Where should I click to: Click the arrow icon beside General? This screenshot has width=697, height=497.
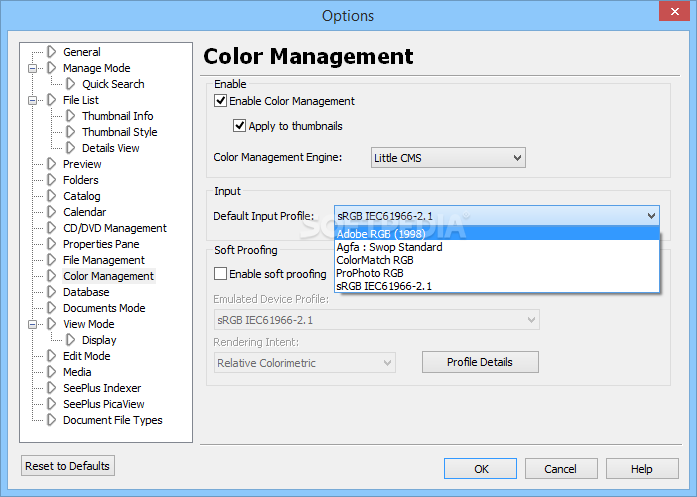52,52
